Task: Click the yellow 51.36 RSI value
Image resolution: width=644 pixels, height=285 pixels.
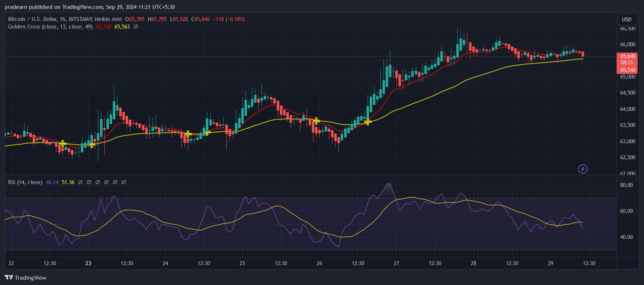Action: tap(68, 182)
